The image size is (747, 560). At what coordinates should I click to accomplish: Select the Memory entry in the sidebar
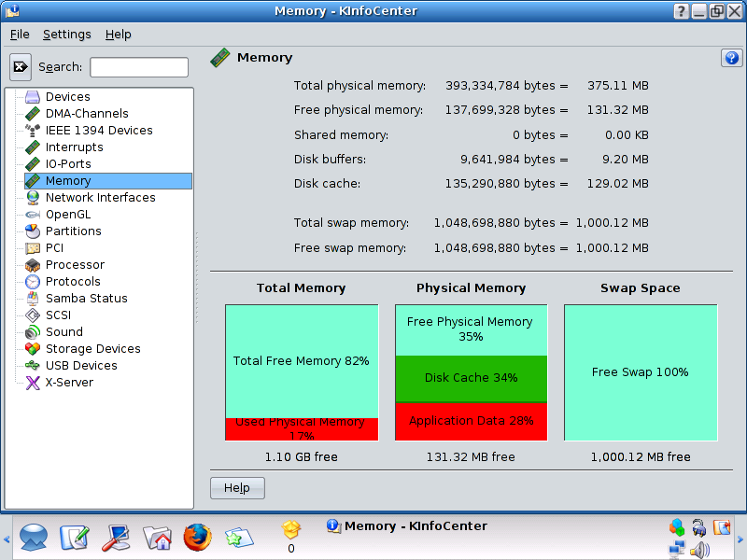coord(108,181)
